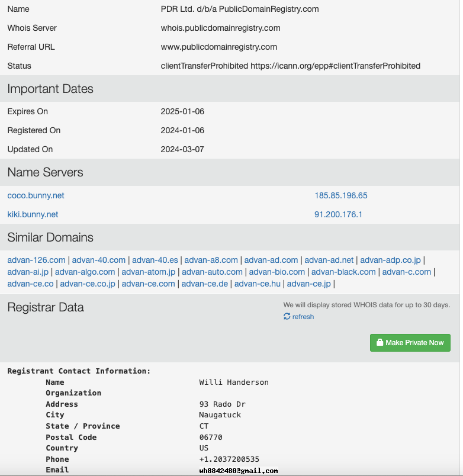Select city value Naugatuck

(220, 415)
